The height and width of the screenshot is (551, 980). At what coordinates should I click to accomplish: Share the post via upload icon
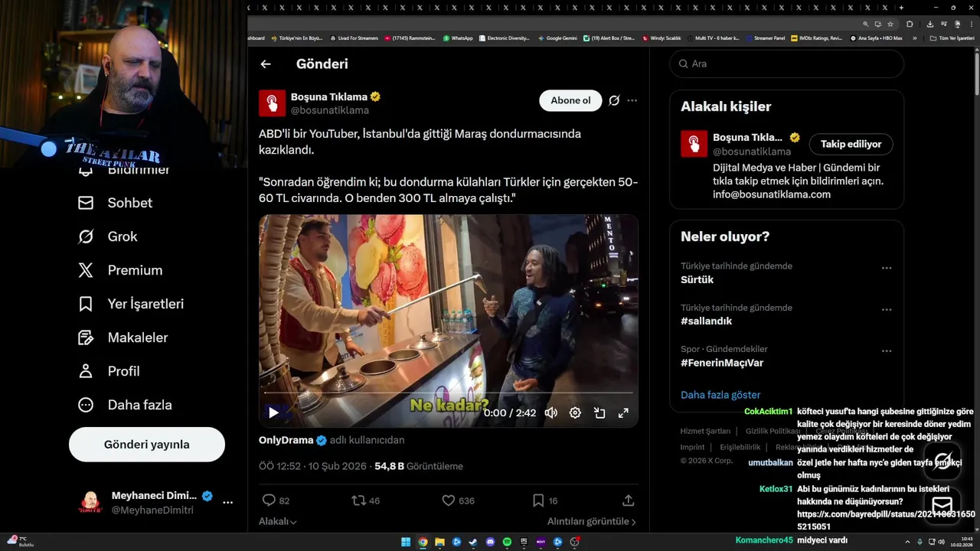coord(628,500)
